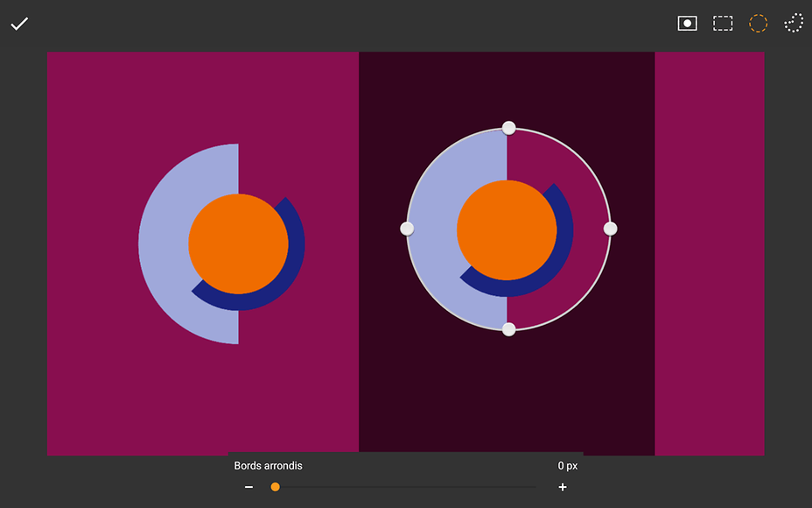812x508 pixels.
Task: Choose the rectangular selection tool
Action: click(x=723, y=24)
